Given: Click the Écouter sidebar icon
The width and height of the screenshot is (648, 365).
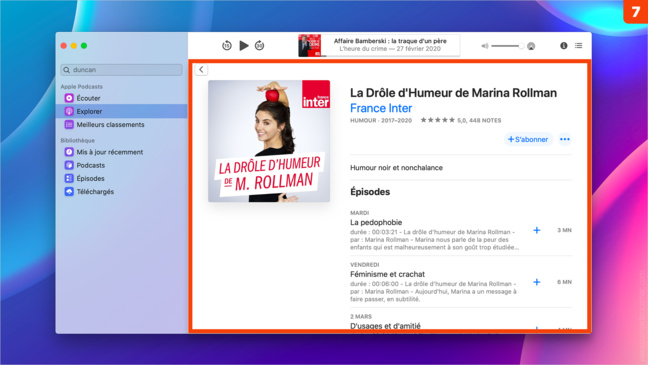Looking at the screenshot, I should pyautogui.click(x=69, y=98).
